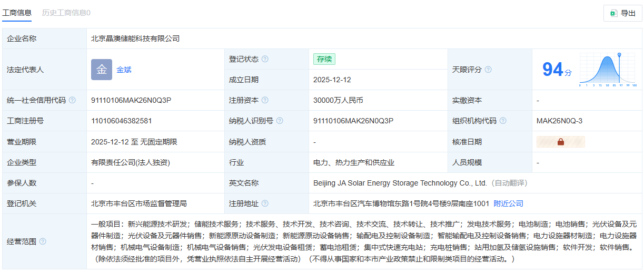The height and width of the screenshot is (272, 644).
Task: Click the lock icon in 核准日期
Action: pos(560,142)
